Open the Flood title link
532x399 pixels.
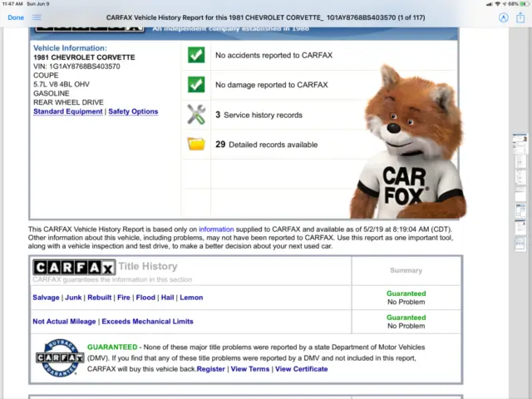[145, 298]
